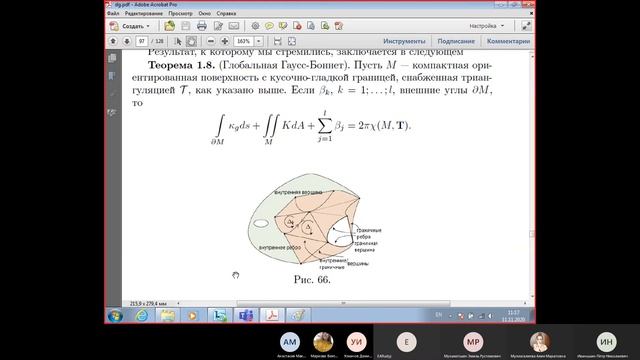Click the gear settings toolbar icon
640x360 pixels.
pos(256,26)
